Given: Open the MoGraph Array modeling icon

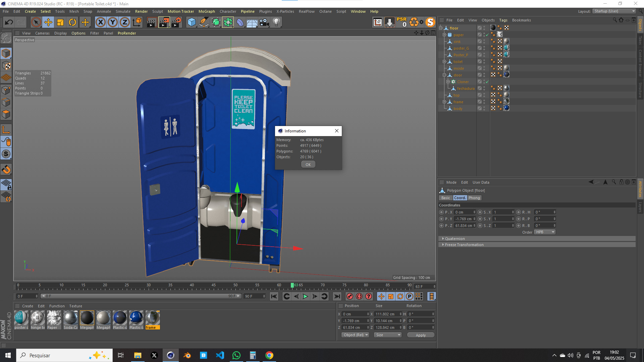Looking at the screenshot, I should (228, 22).
